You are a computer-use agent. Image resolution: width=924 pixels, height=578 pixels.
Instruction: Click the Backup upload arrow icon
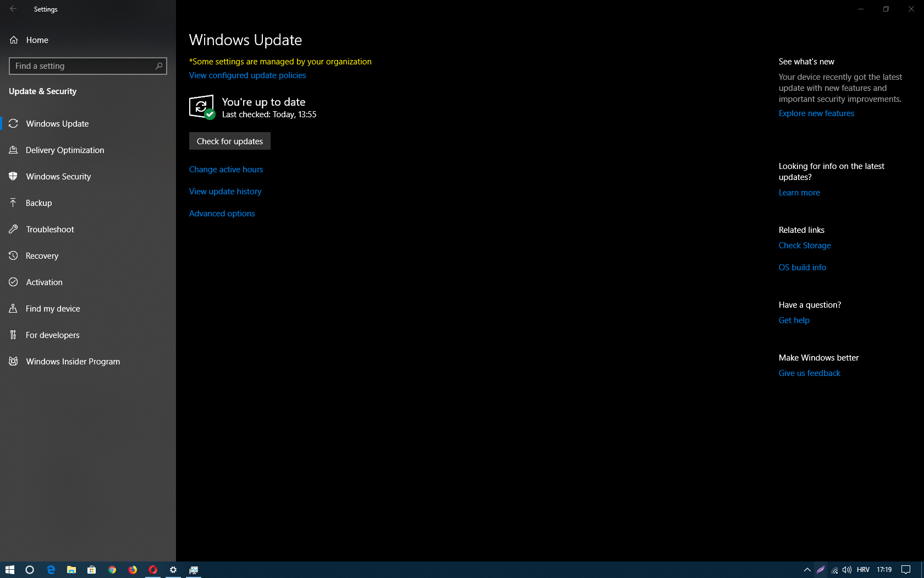click(x=13, y=203)
